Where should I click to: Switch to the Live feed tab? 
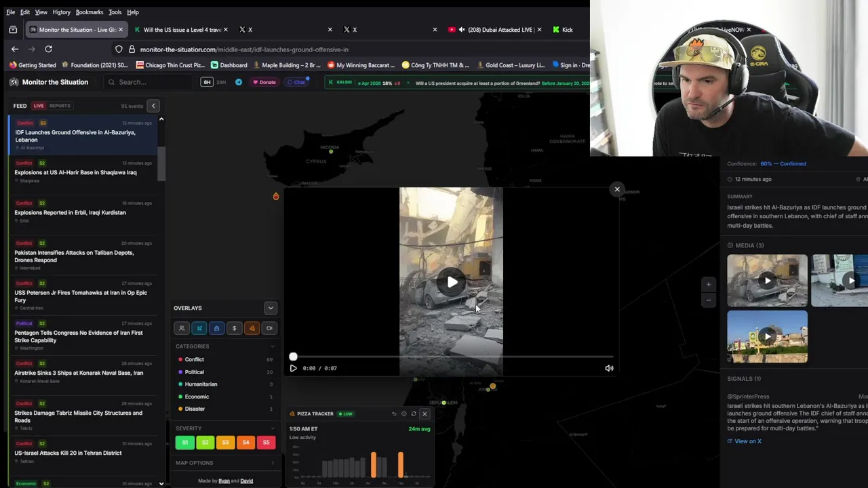click(x=39, y=106)
